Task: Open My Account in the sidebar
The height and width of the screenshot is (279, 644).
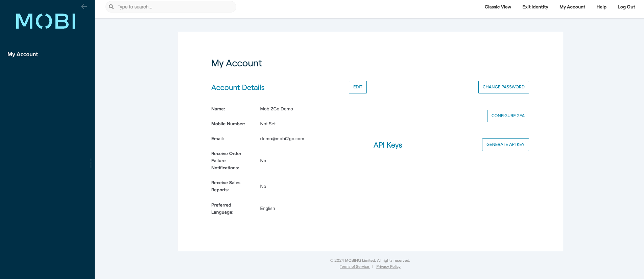Action: click(23, 54)
